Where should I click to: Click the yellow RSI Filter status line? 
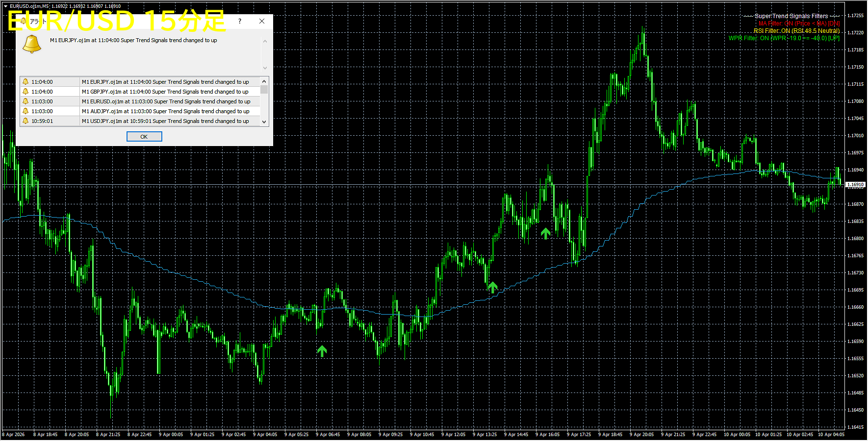click(797, 31)
